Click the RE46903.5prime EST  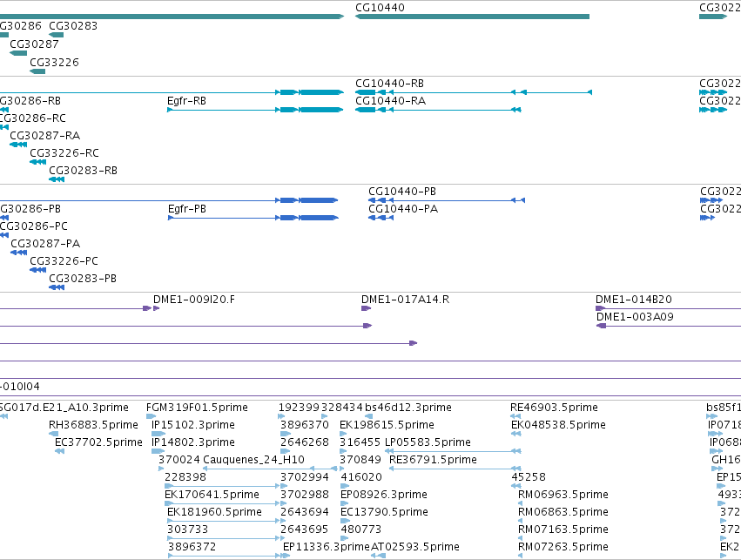[x=515, y=416]
